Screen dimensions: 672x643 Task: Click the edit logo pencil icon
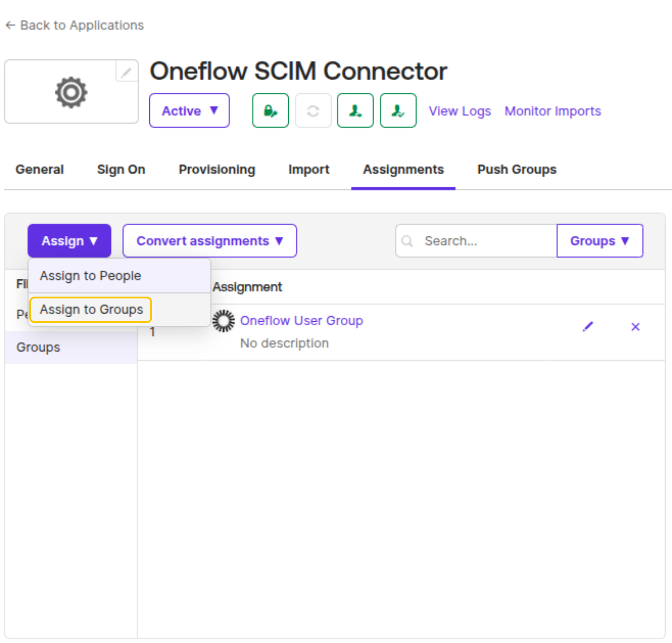tap(126, 72)
